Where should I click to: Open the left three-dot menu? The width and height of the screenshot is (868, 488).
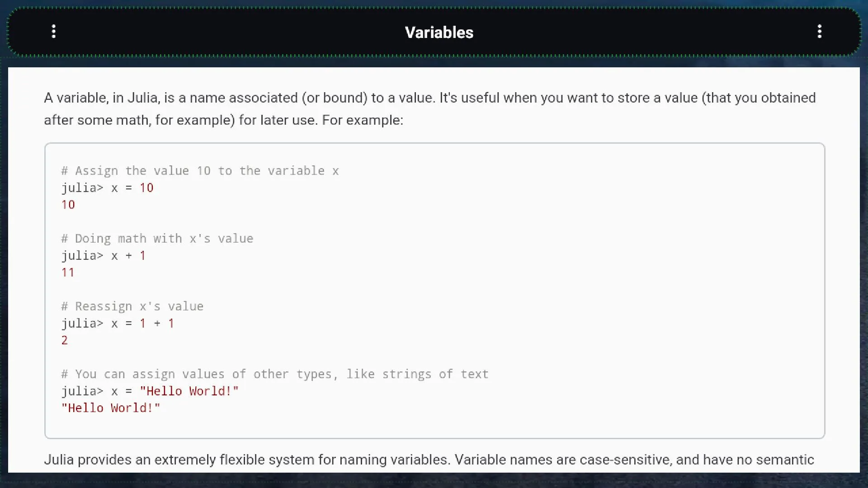point(54,32)
